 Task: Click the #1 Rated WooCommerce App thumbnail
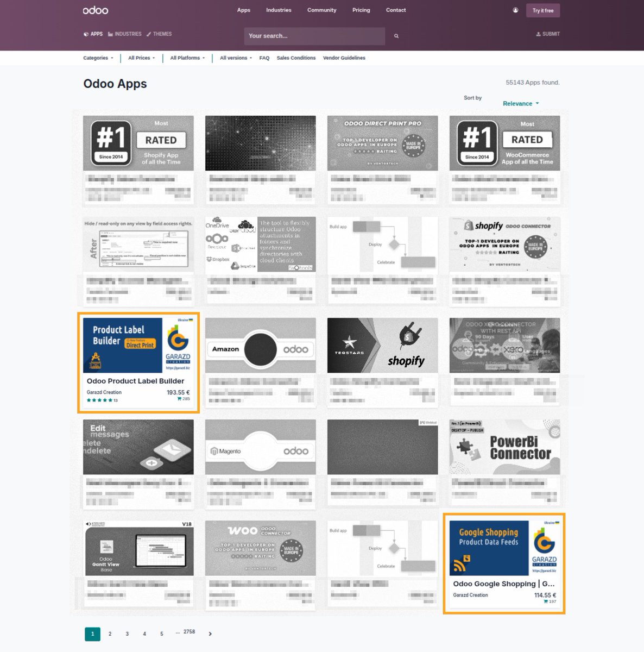click(x=504, y=143)
